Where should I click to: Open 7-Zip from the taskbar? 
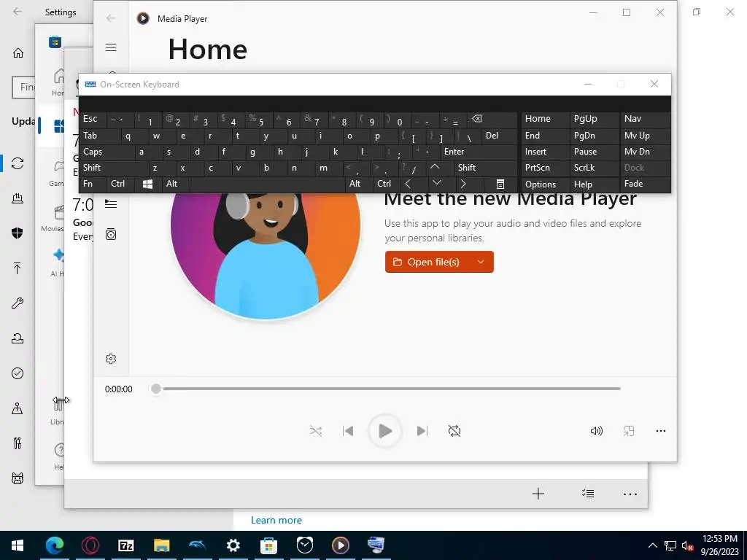(x=125, y=545)
